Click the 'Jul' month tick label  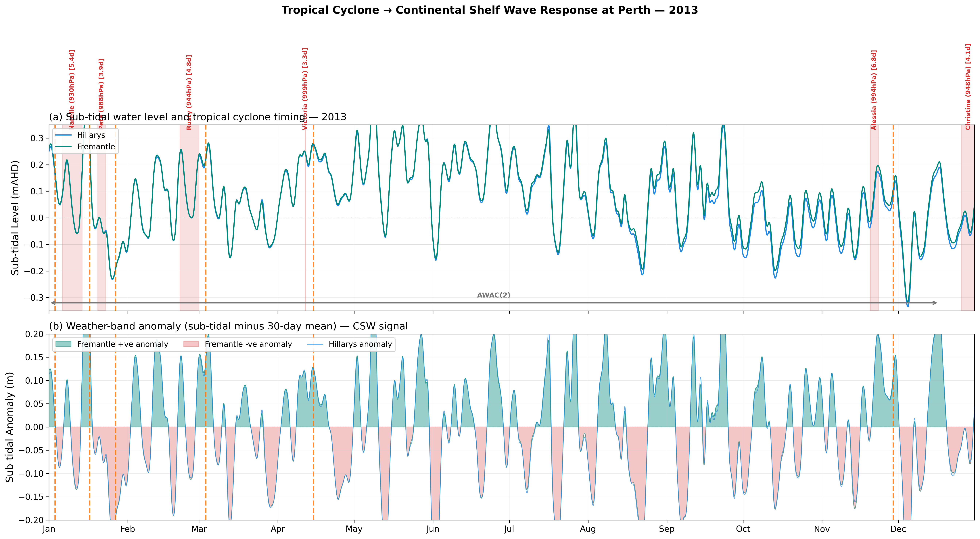(x=509, y=529)
